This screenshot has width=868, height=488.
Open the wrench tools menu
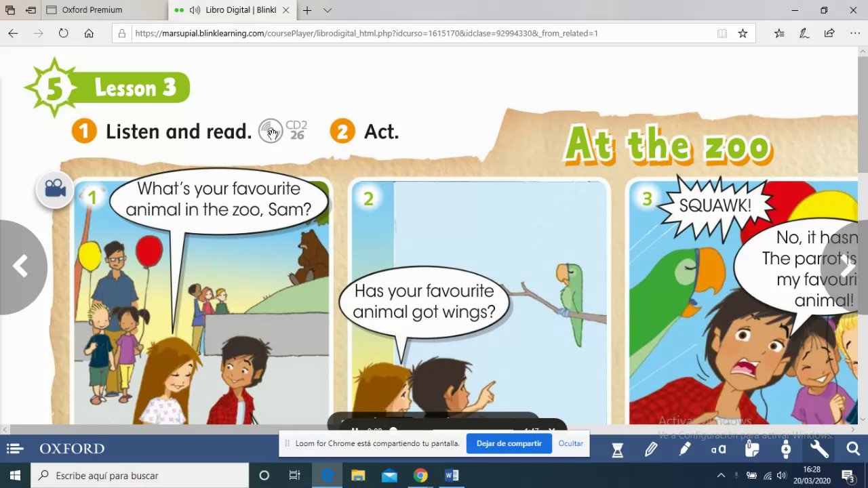coord(819,449)
